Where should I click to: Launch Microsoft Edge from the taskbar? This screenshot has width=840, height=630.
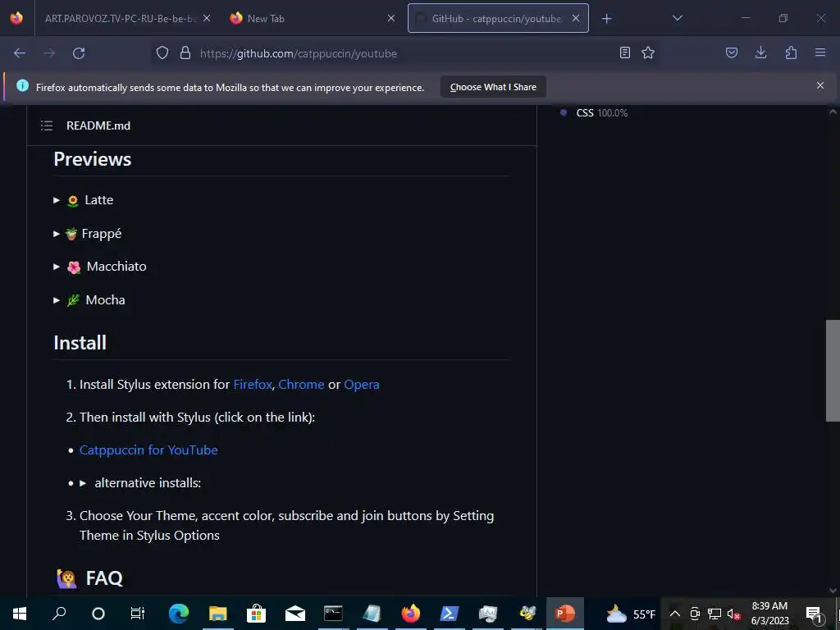pos(178,614)
